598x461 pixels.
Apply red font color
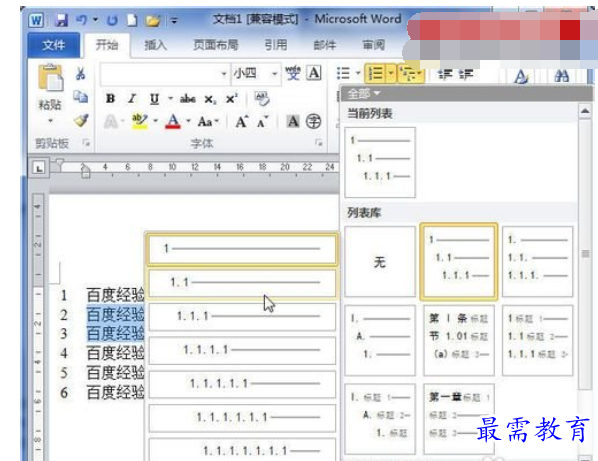pos(173,121)
